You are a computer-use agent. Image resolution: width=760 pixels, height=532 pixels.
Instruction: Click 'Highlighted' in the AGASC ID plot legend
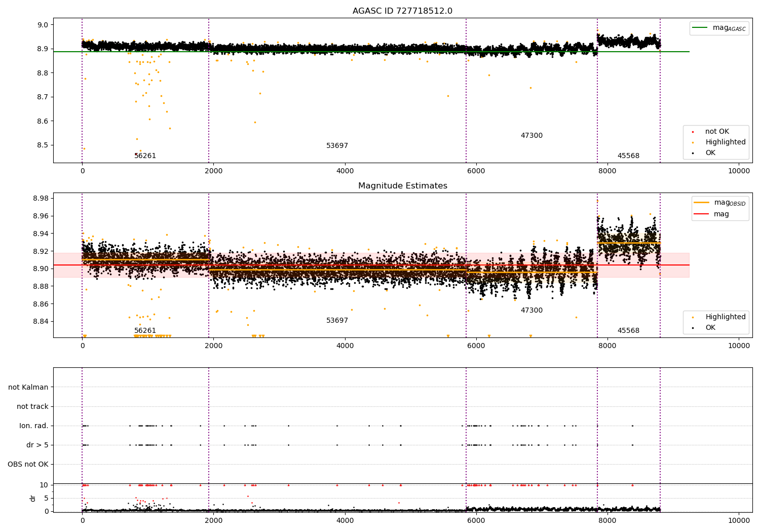click(726, 142)
